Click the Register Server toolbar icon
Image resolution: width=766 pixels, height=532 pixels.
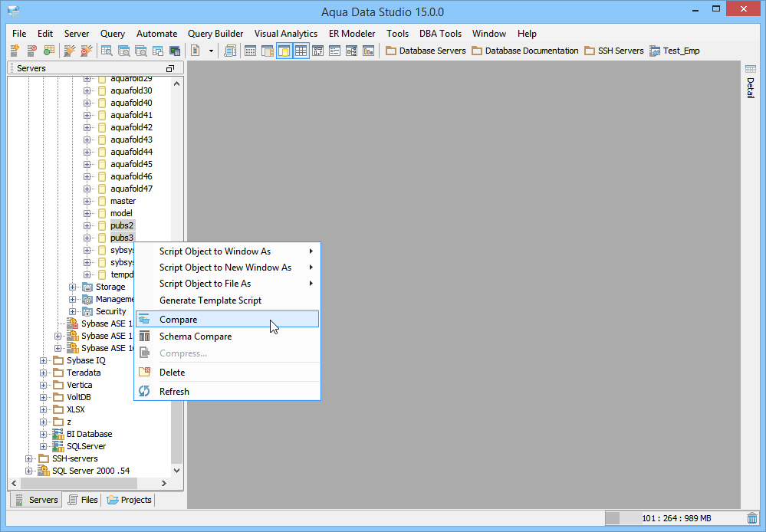[15, 51]
